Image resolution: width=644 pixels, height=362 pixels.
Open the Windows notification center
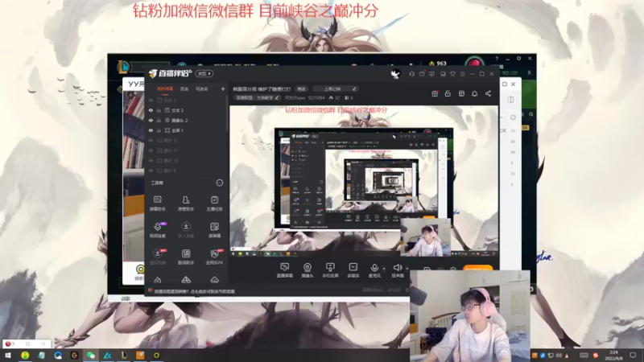(x=633, y=355)
